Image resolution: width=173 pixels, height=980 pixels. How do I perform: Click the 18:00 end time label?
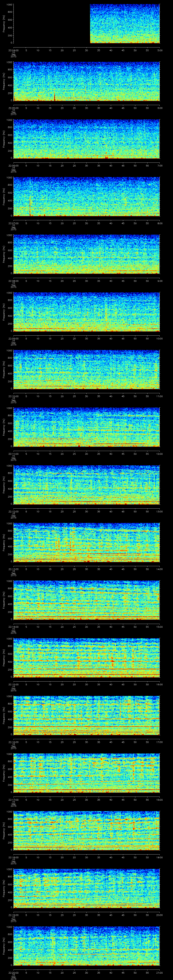(159, 799)
